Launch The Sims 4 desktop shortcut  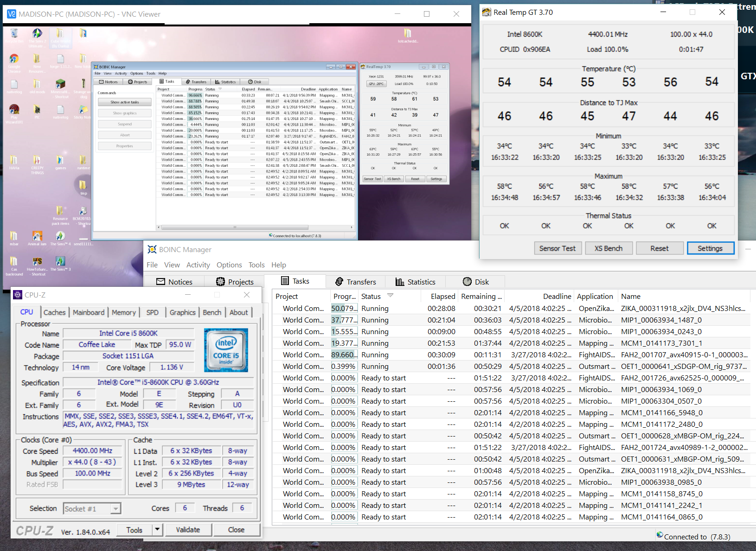[60, 236]
